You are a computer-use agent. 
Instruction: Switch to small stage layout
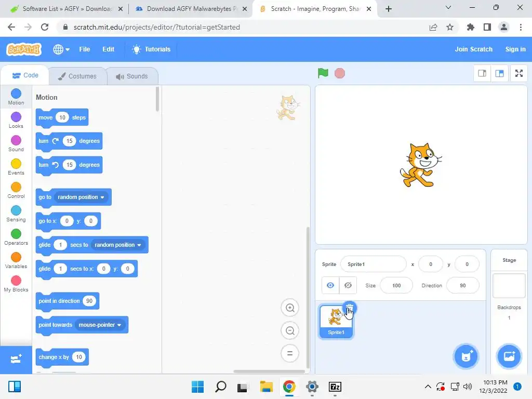(x=482, y=73)
